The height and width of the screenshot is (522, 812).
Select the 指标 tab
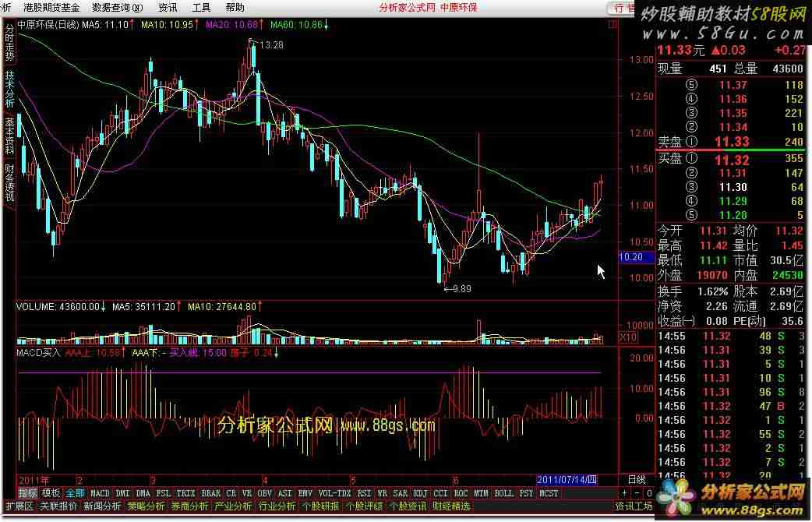click(x=28, y=493)
